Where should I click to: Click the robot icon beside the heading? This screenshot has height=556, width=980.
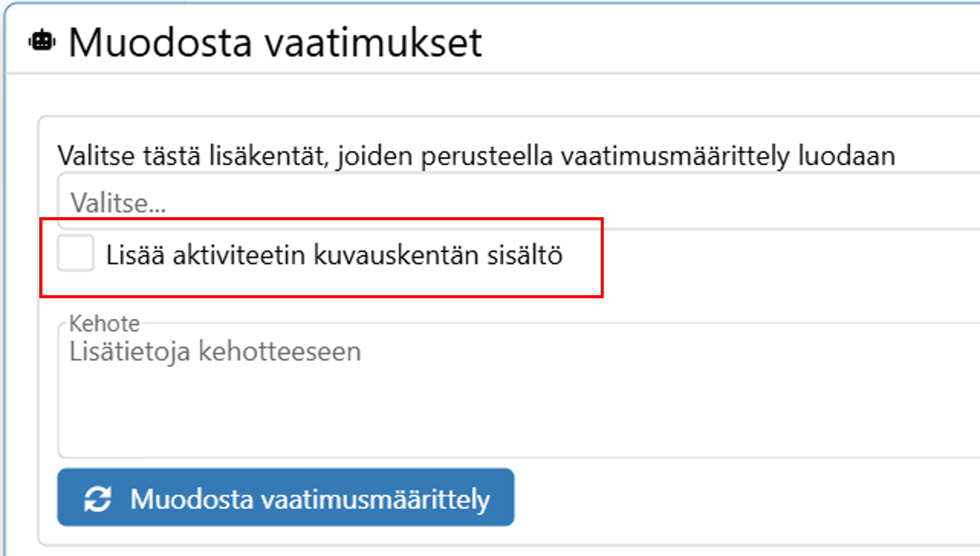click(x=42, y=42)
